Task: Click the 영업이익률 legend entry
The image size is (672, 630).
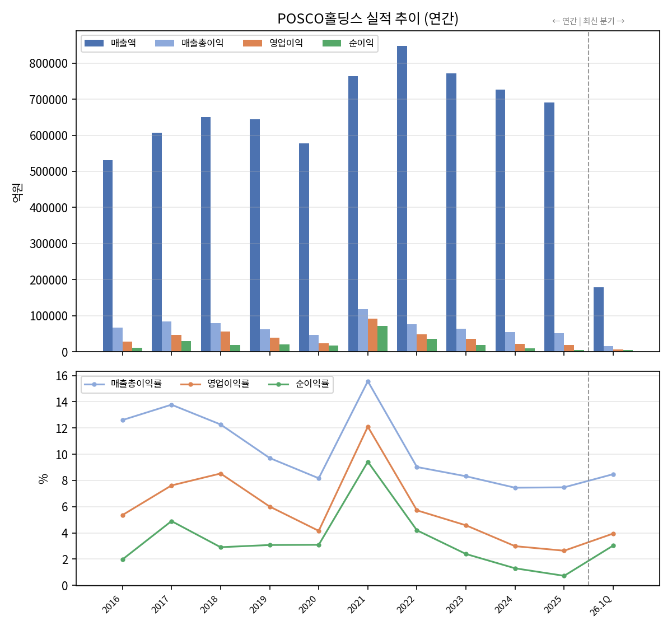Action: (215, 384)
